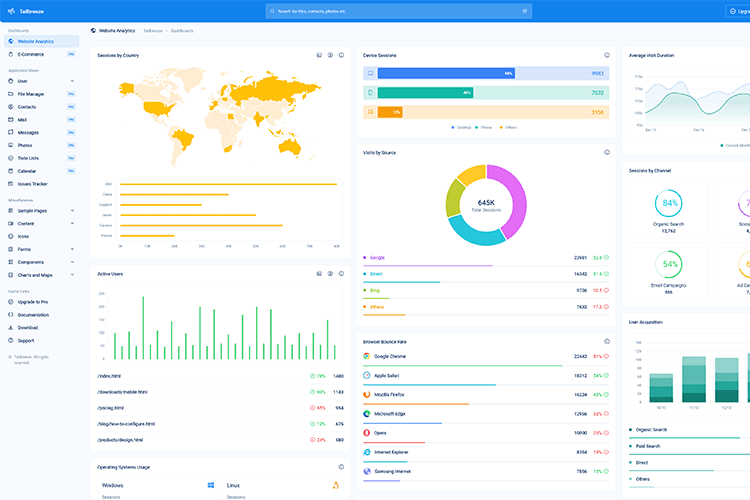Expand the User menu in the sidebar

click(40, 81)
